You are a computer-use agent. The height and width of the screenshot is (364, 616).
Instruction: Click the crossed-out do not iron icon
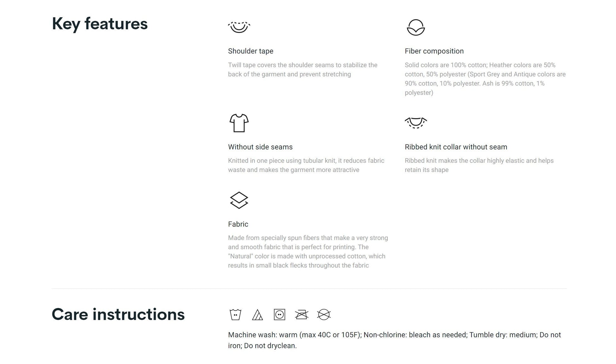tap(301, 315)
